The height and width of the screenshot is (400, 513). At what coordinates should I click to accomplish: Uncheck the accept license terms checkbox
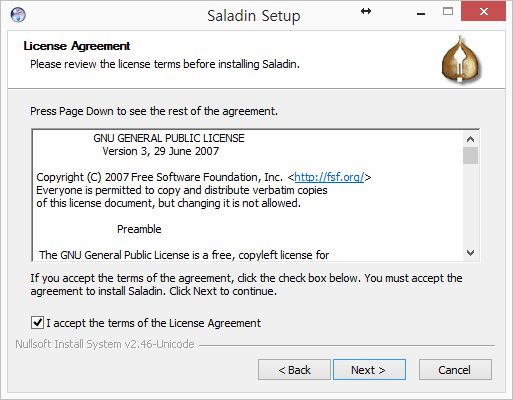pos(37,323)
